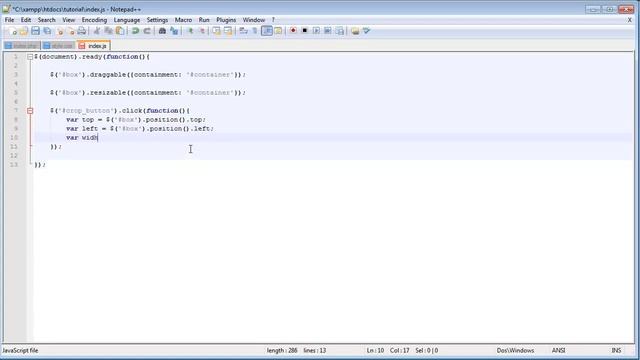The width and height of the screenshot is (640, 360).
Task: Switch to the second file tab
Action: 59,46
